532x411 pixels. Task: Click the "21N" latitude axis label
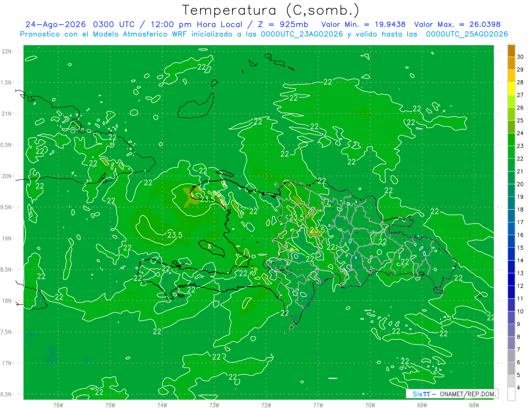click(8, 114)
